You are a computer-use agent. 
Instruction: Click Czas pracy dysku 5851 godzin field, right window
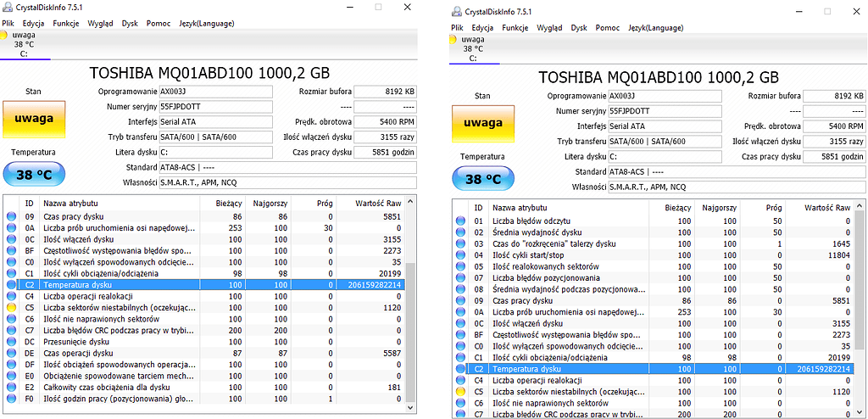coord(834,157)
